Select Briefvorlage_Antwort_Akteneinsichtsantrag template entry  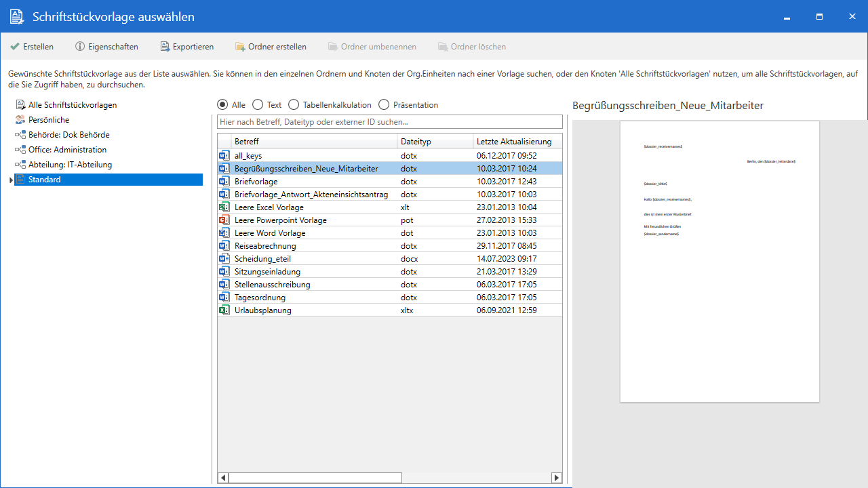(x=311, y=195)
